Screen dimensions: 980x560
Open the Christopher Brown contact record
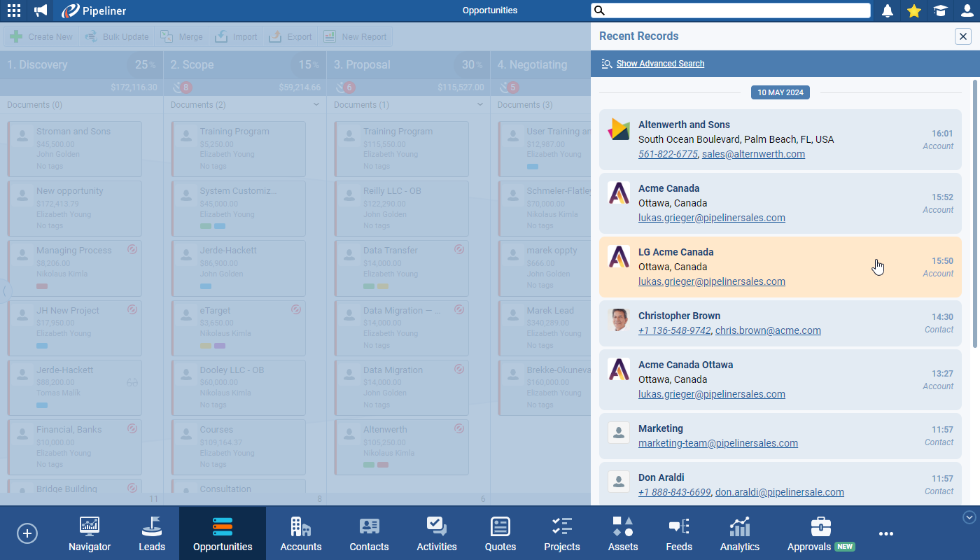point(679,316)
